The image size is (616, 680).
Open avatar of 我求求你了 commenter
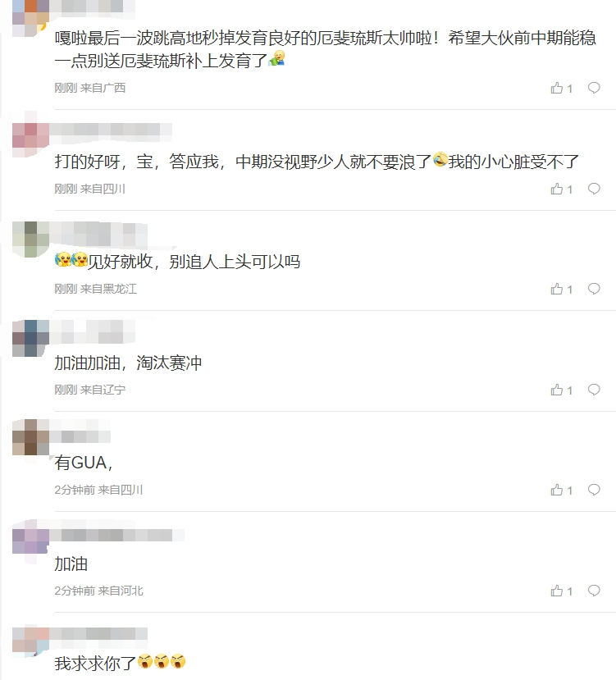coord(30,640)
